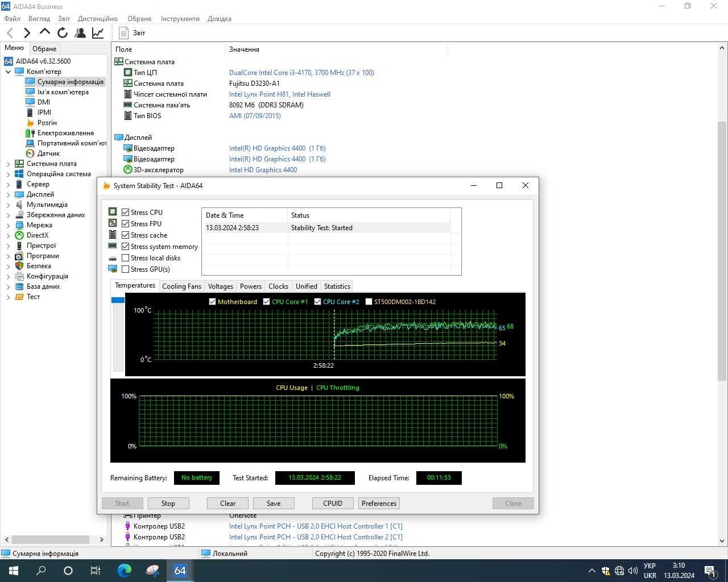Toggle CPU Core #2 graph checkbox
The width and height of the screenshot is (728, 582).
317,302
